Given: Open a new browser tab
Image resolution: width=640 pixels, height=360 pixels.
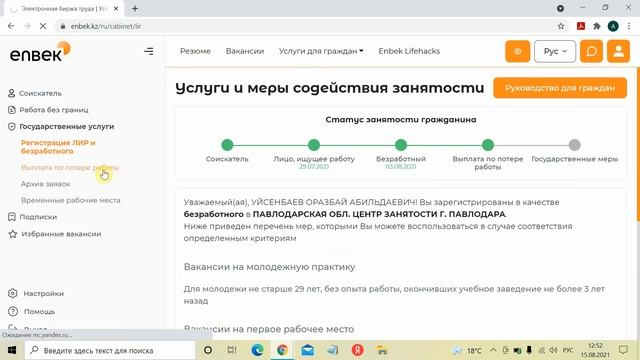Looking at the screenshot, I should 135,8.
